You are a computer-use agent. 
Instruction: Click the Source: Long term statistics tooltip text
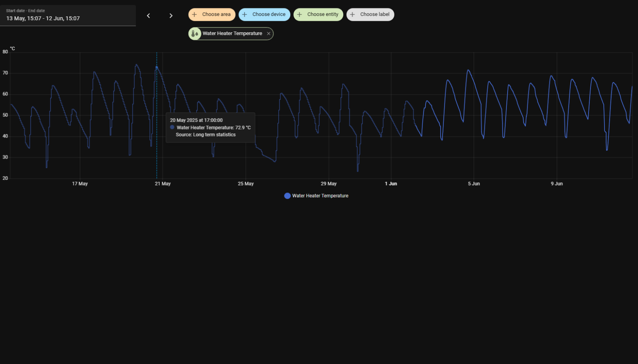pyautogui.click(x=206, y=135)
